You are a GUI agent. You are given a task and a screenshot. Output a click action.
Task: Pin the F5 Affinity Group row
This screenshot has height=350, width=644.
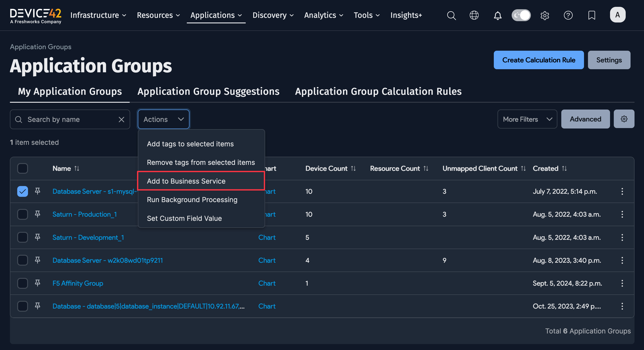click(37, 283)
